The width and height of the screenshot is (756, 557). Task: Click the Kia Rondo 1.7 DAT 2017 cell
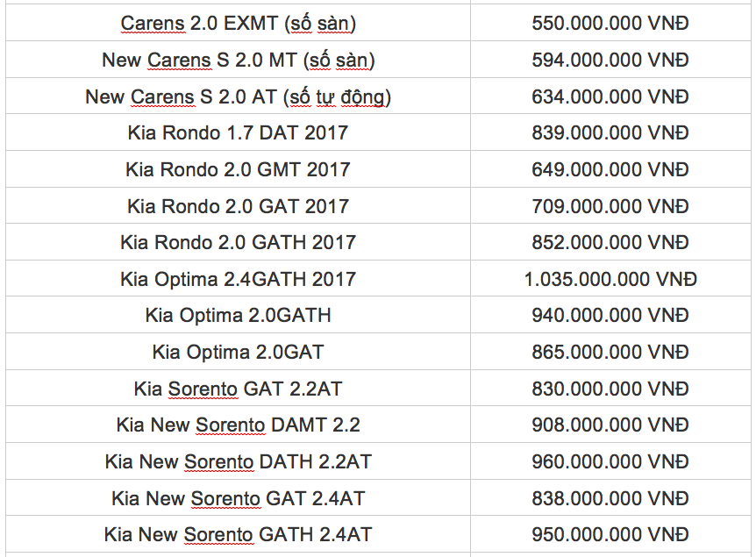pos(238,133)
